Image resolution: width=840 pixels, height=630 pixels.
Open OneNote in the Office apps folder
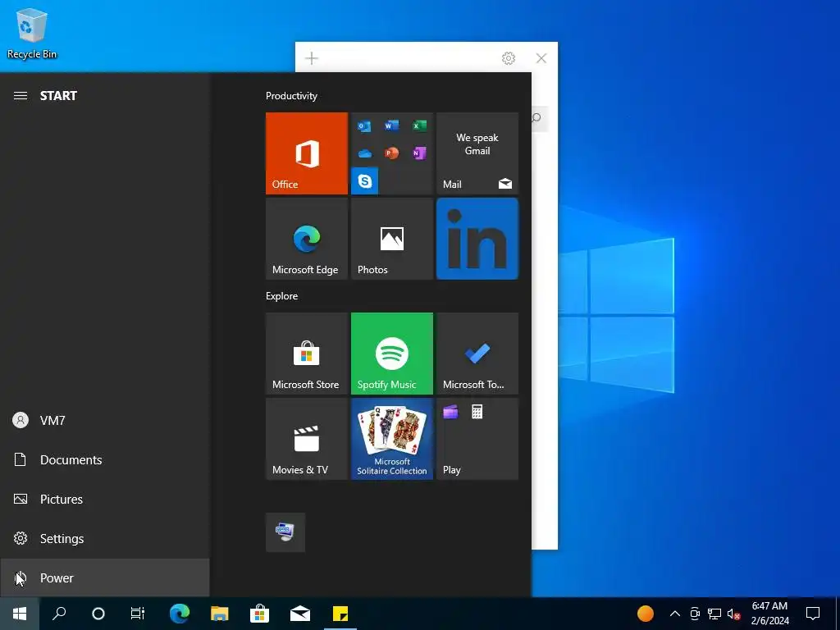coord(419,153)
